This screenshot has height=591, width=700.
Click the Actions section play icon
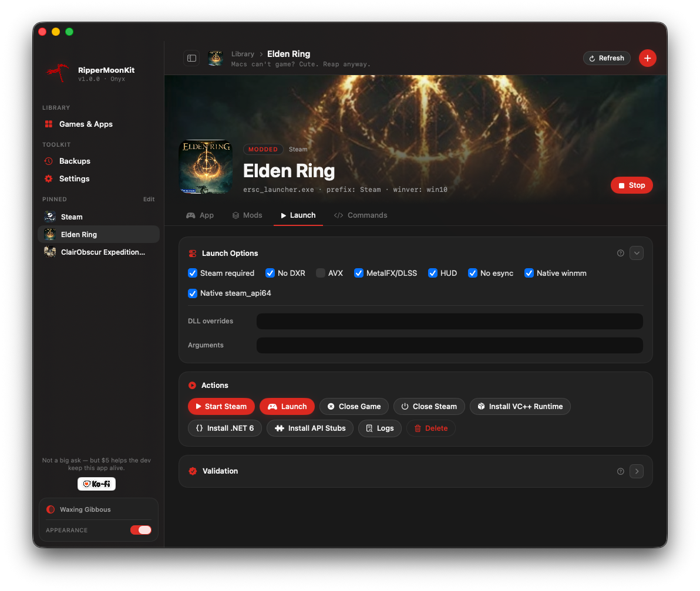point(193,386)
